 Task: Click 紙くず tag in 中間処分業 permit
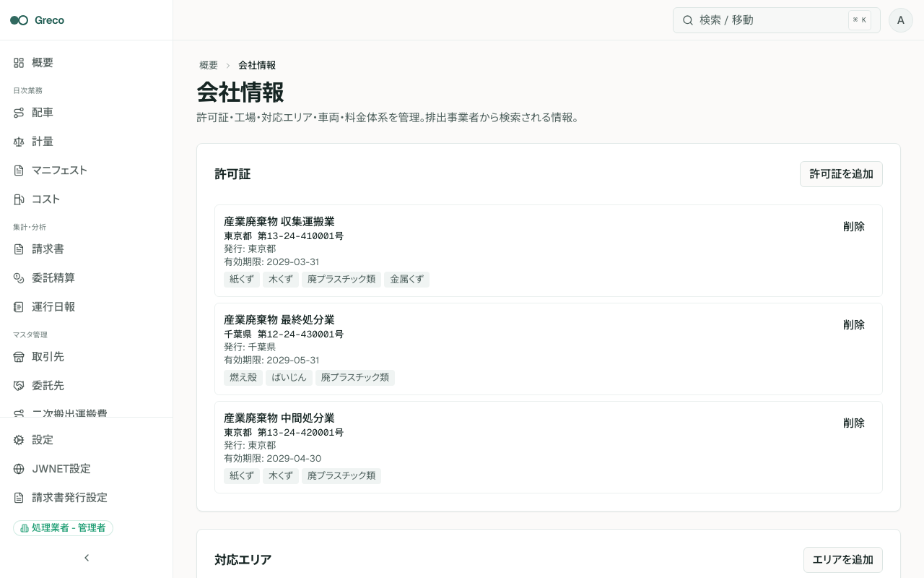(x=242, y=476)
